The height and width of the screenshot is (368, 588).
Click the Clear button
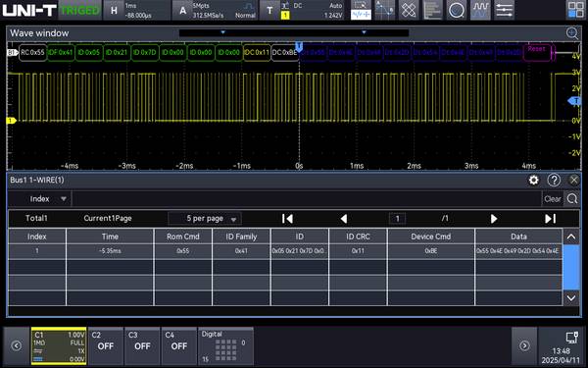[553, 199]
